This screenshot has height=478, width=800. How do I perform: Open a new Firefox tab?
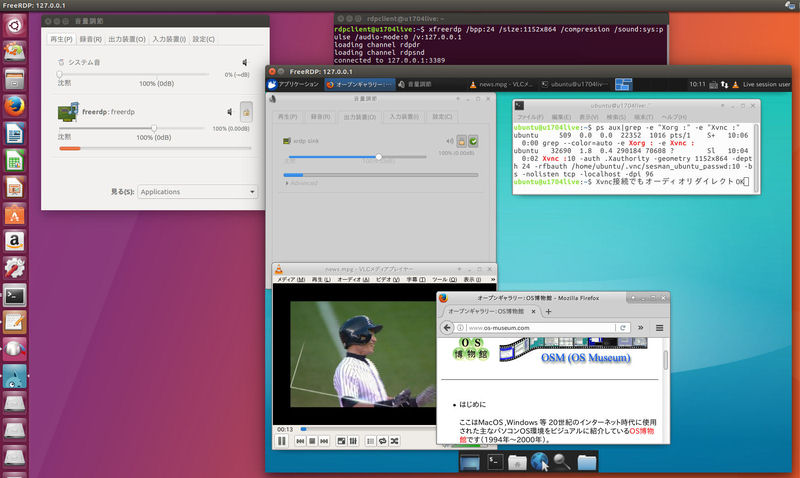point(548,311)
